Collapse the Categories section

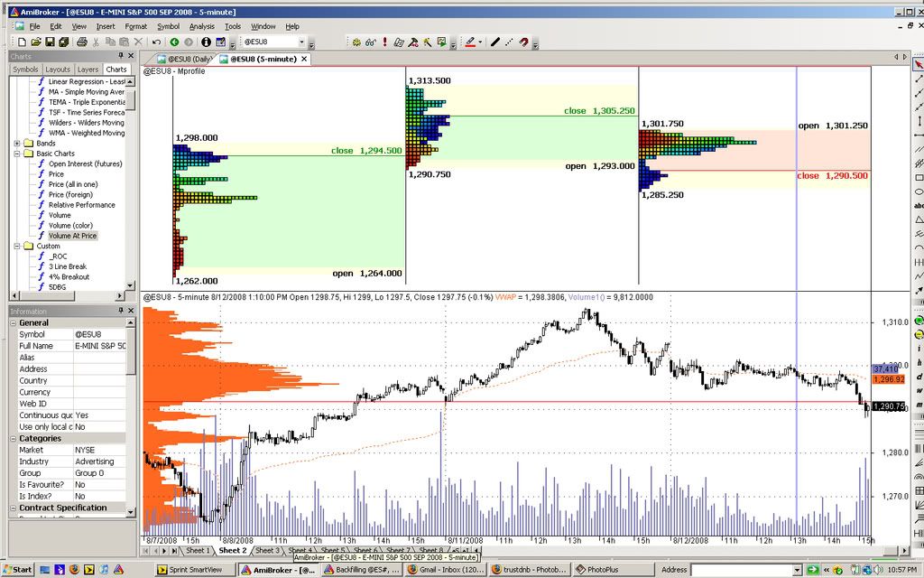13,438
